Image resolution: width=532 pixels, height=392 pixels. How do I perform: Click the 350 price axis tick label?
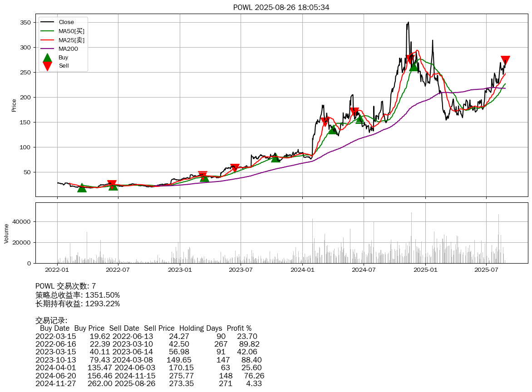pos(26,23)
